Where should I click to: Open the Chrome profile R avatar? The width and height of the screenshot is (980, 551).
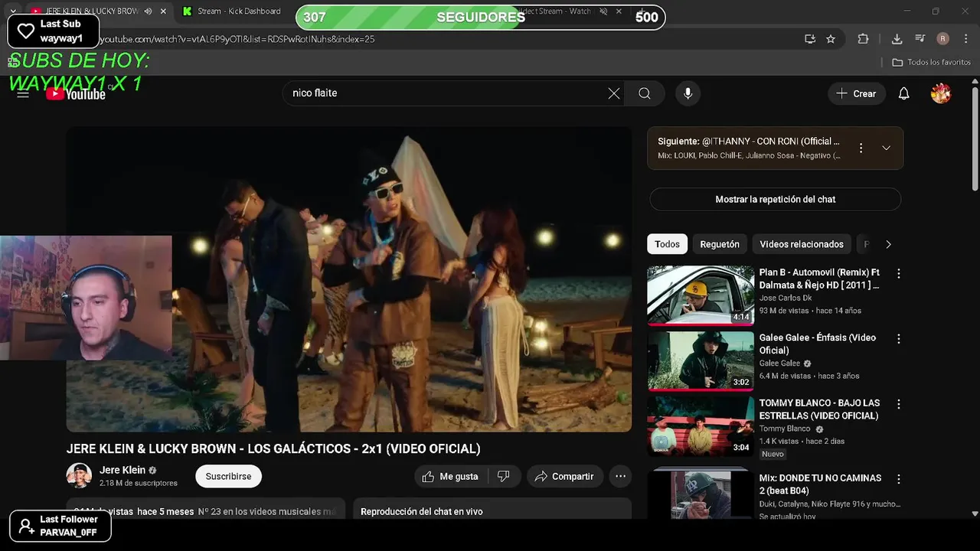[942, 39]
